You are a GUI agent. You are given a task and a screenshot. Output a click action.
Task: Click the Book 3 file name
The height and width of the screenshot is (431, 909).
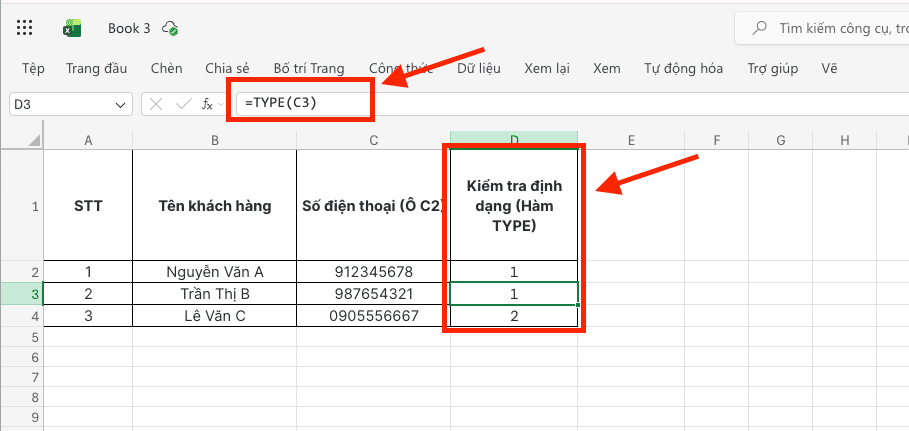pos(129,28)
